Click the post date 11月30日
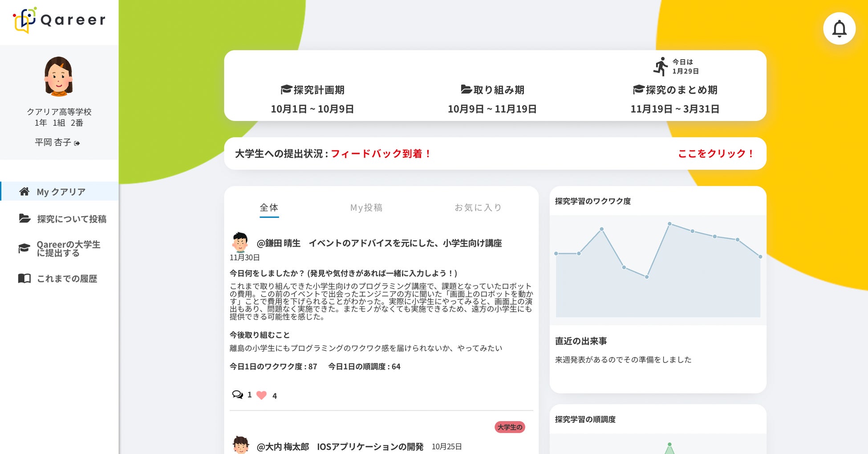The width and height of the screenshot is (868, 454). 245,258
